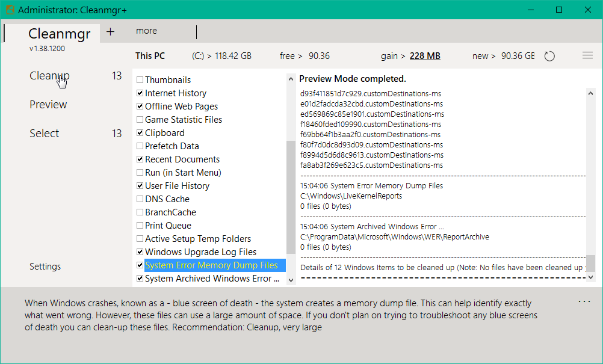Click the Preview button in sidebar

[x=48, y=105]
